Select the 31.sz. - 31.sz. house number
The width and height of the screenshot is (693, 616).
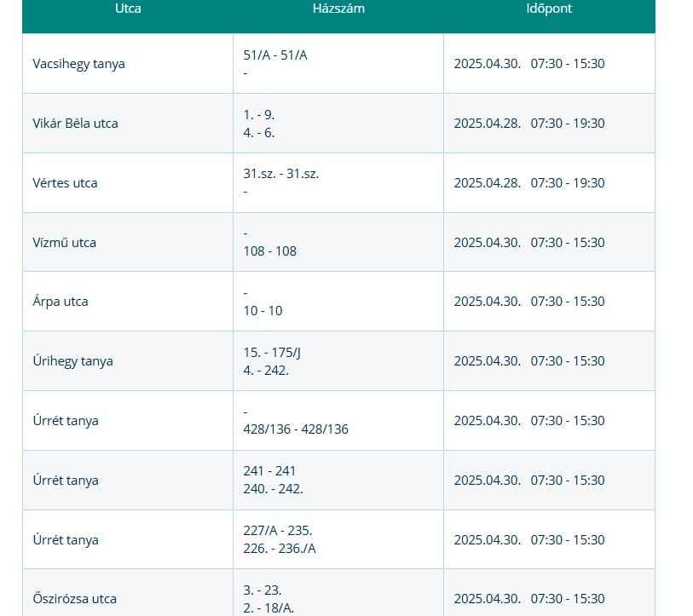(x=280, y=174)
